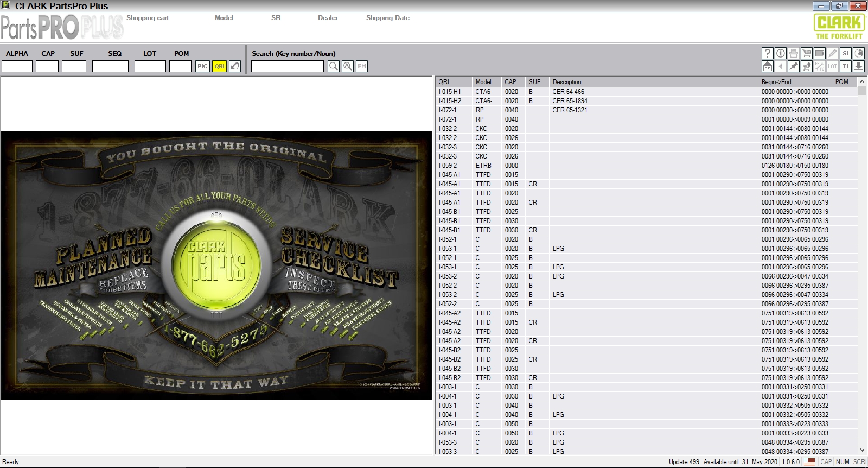868x468 pixels.
Task: Open the help question mark icon
Action: coord(767,53)
